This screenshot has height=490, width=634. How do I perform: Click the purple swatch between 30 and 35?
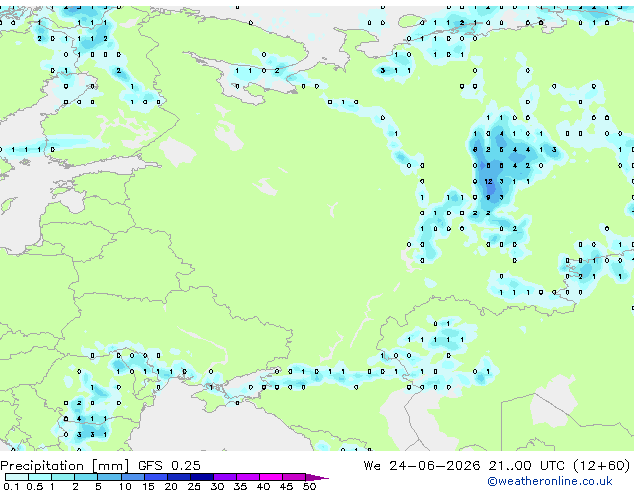[225, 477]
